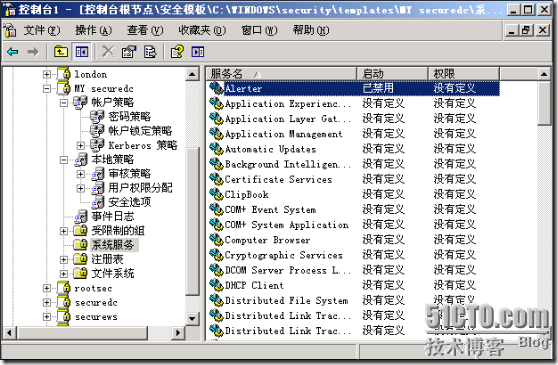Click tree pane scroll left arrow
The width and height of the screenshot is (558, 365).
pos(10,333)
